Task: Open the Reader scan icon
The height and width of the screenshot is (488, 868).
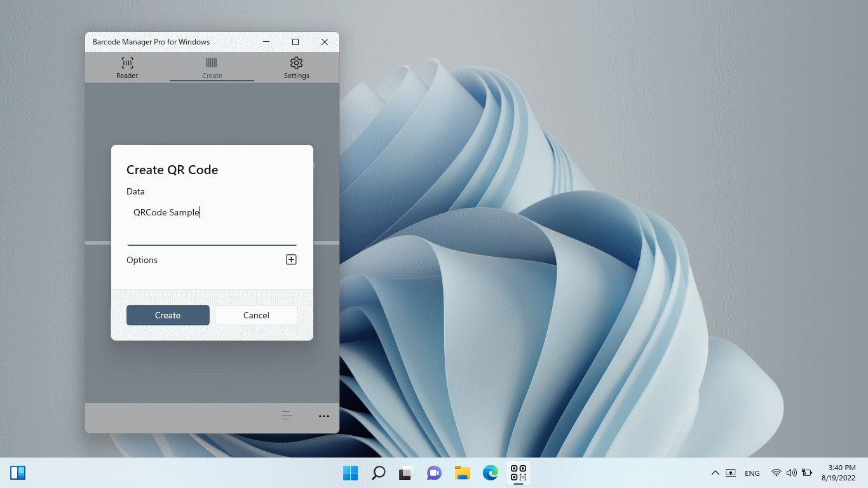Action: (126, 63)
